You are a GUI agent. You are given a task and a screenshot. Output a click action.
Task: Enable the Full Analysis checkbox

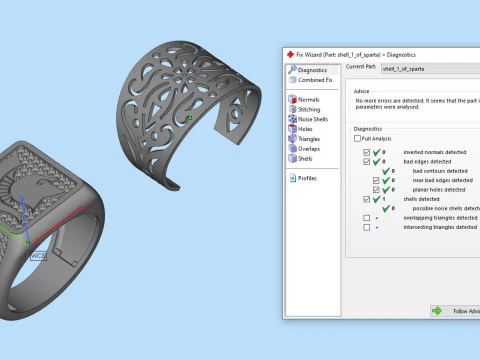[x=357, y=138]
